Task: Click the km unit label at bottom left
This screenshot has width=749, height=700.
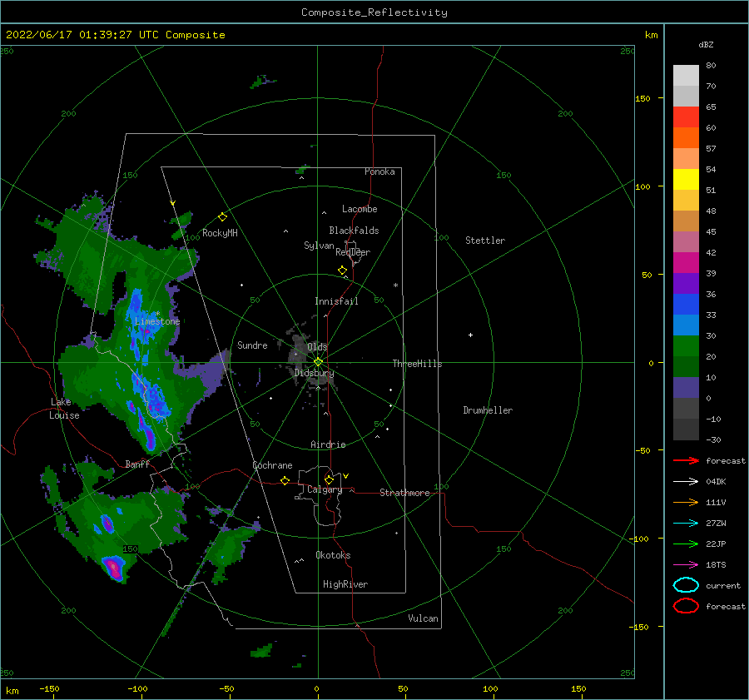Action: coord(12,691)
